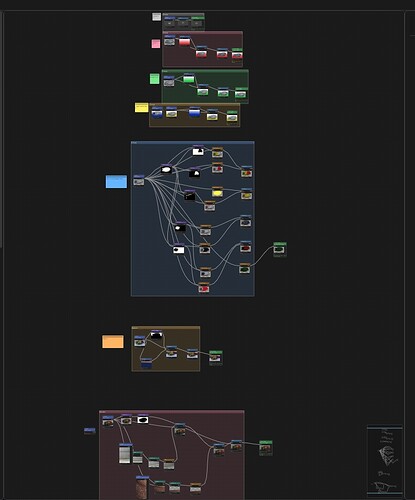Click the red gradient node in the maroon frame
This screenshot has width=415, height=500.
point(184,41)
